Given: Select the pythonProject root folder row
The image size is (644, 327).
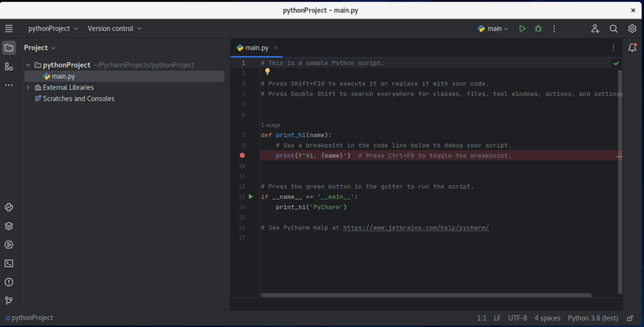Looking at the screenshot, I should [x=124, y=65].
